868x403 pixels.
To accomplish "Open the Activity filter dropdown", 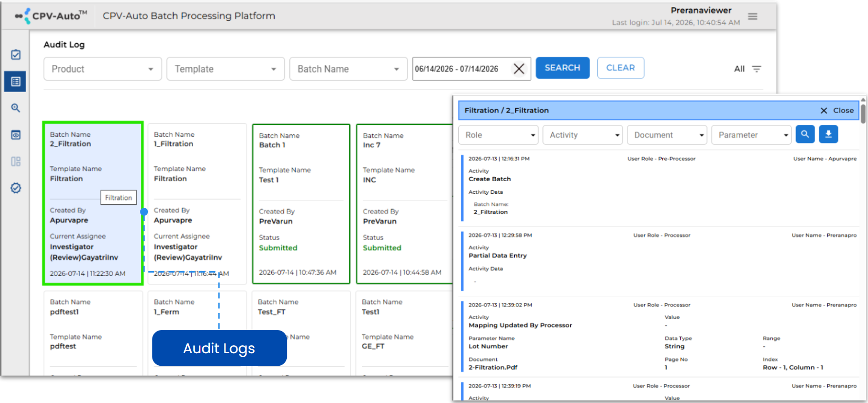I will tap(583, 135).
